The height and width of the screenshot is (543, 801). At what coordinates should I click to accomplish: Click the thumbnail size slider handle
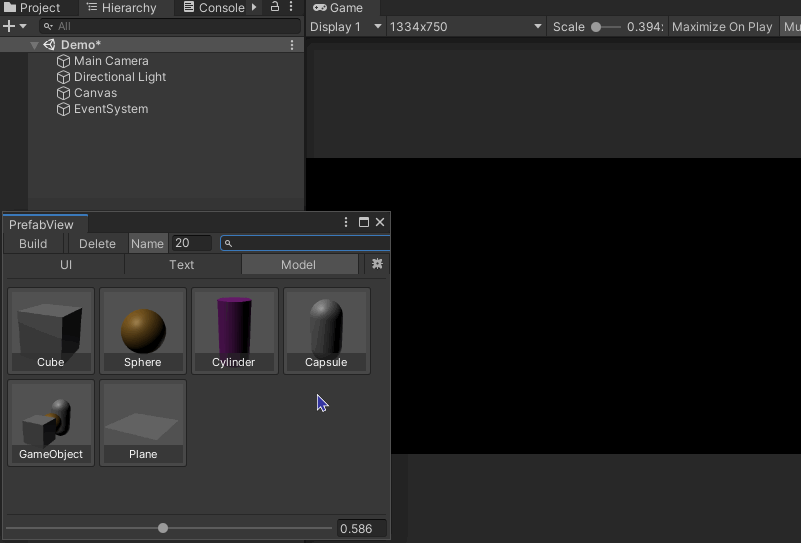pyautogui.click(x=163, y=528)
